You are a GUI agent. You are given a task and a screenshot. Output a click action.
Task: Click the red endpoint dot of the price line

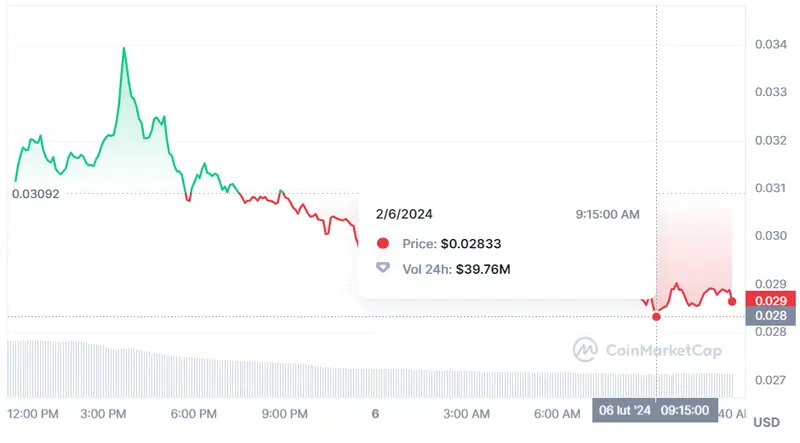(732, 301)
